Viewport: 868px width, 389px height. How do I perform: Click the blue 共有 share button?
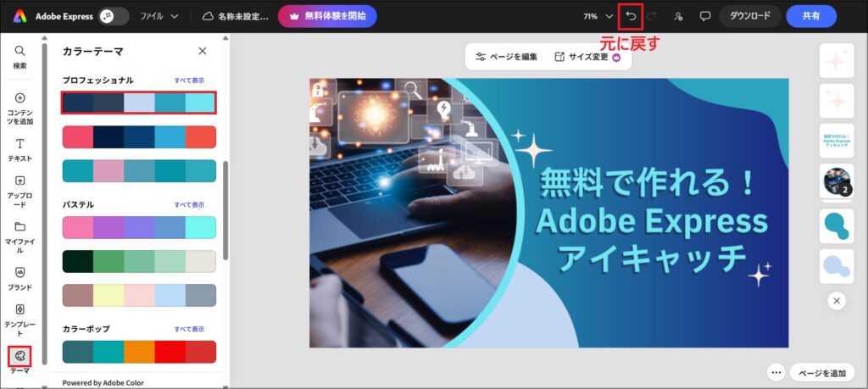coord(811,16)
